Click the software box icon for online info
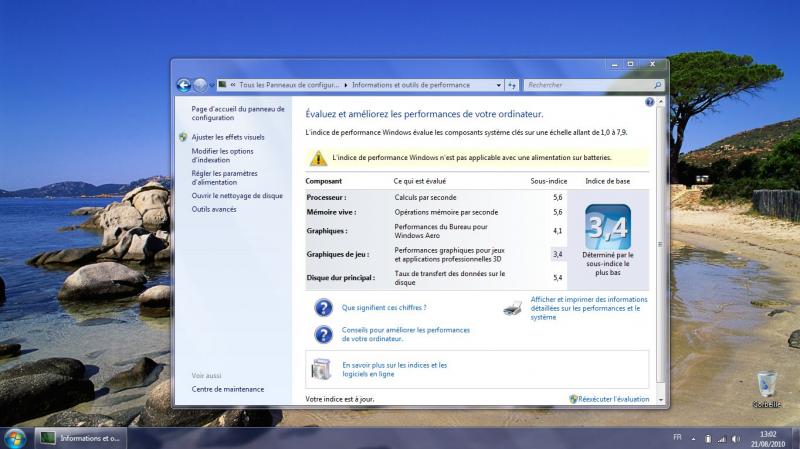Viewport: 800px width, 449px height. coord(322,369)
